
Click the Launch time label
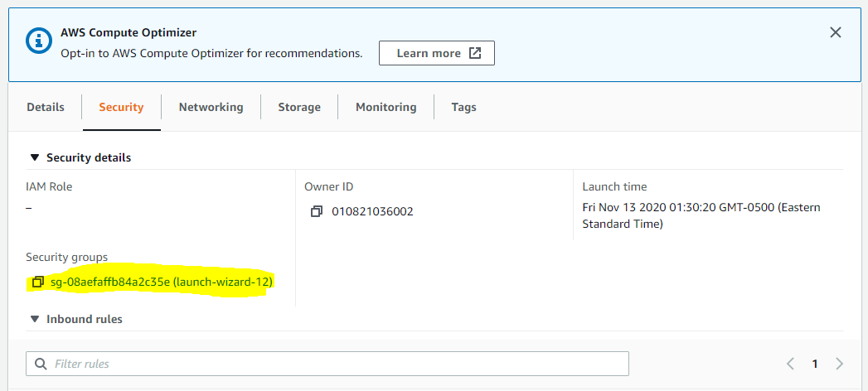[614, 186]
